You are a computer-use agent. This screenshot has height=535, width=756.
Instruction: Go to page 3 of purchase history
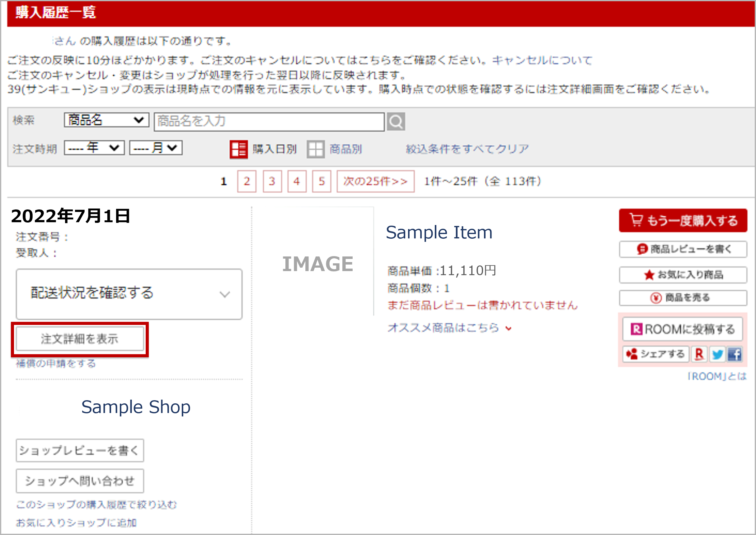click(x=272, y=181)
